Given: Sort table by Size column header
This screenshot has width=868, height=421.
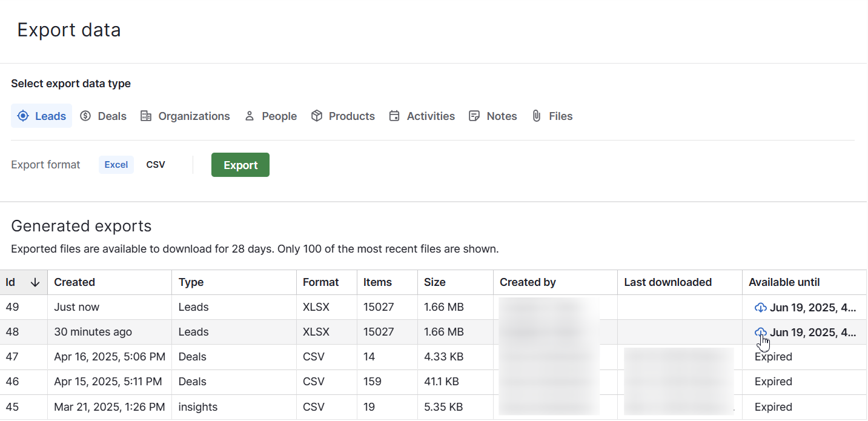Looking at the screenshot, I should (435, 282).
